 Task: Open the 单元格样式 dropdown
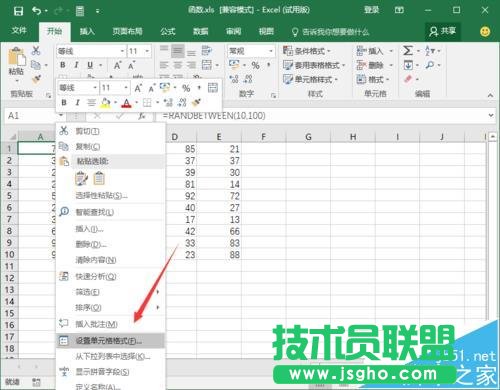(310, 79)
